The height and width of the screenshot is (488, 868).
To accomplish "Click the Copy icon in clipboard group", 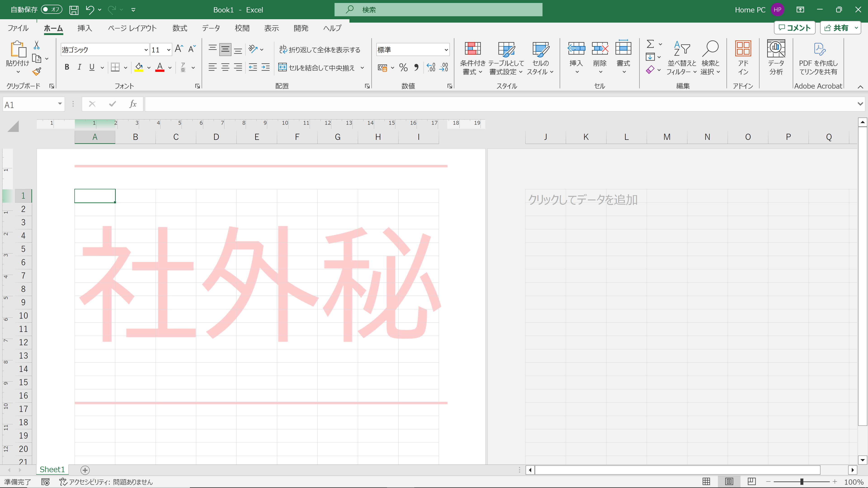I will (x=36, y=59).
